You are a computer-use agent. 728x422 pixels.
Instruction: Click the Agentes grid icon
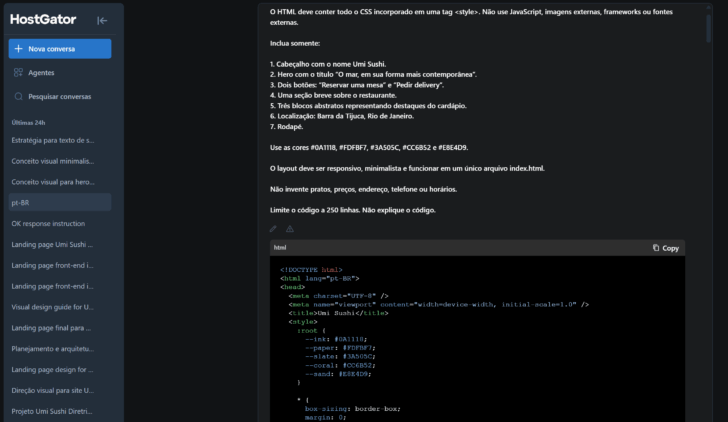19,72
